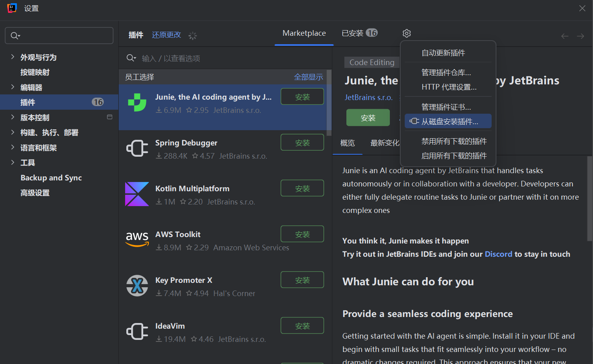
Task: Click the Kotlin Multiplatform plugin icon
Action: [137, 194]
